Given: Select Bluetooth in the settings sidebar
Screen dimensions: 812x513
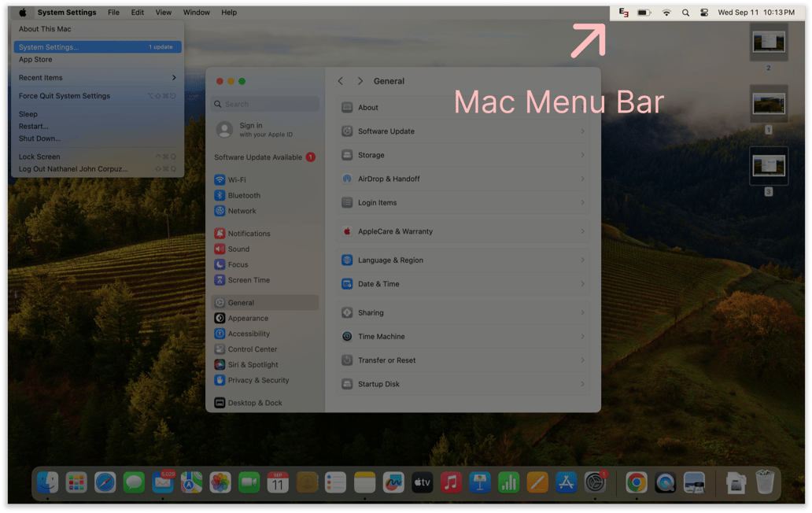Looking at the screenshot, I should pyautogui.click(x=243, y=196).
